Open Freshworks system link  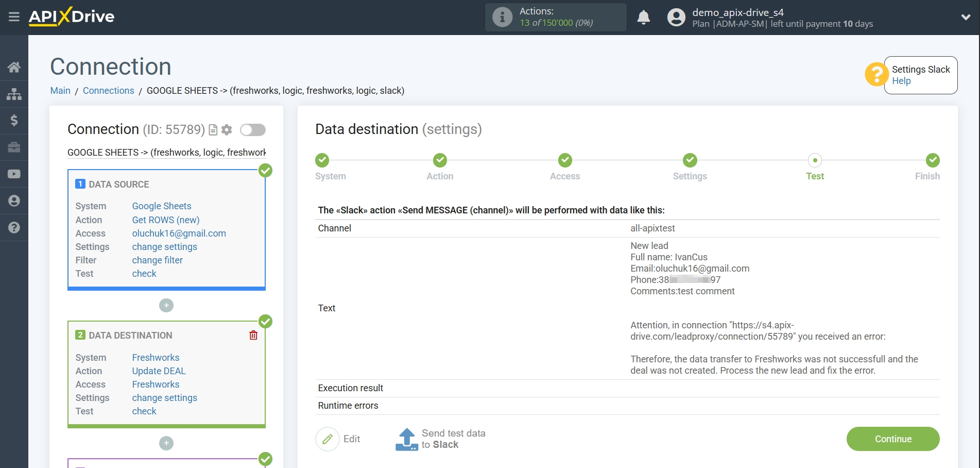156,358
